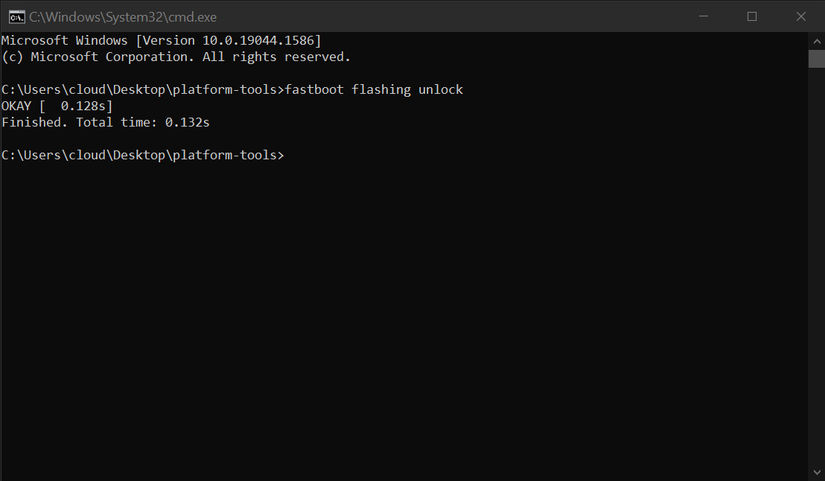Click the scrollbar down arrow
Screen dimensions: 825x481
[816, 472]
